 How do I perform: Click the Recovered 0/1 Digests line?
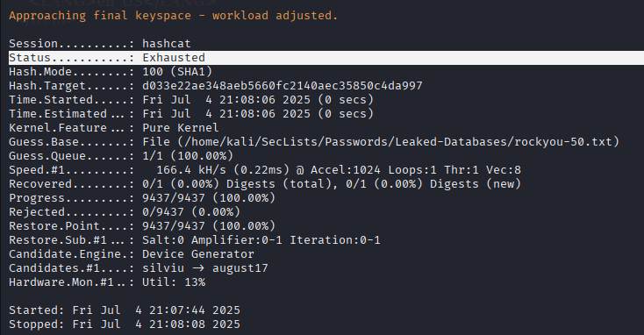265,184
